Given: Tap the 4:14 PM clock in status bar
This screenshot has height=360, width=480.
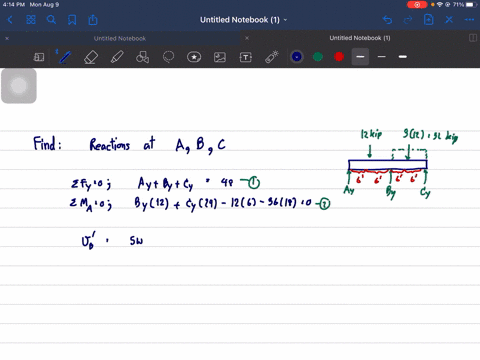Looking at the screenshot, I should coord(14,5).
